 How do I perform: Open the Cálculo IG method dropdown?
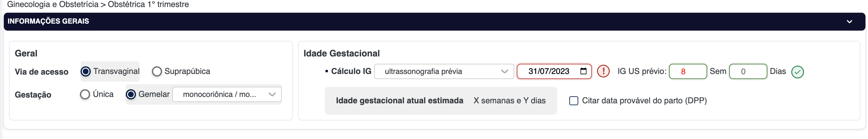(x=444, y=71)
